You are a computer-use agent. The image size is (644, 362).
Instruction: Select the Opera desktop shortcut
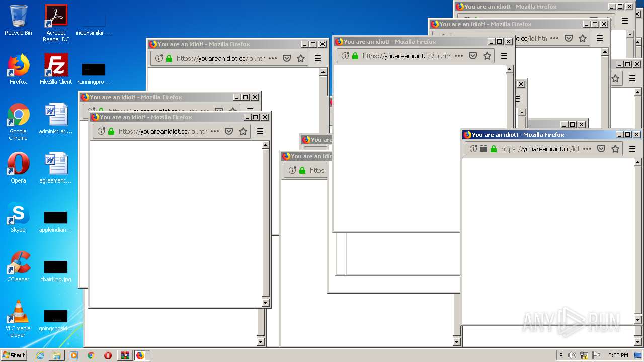(x=18, y=168)
